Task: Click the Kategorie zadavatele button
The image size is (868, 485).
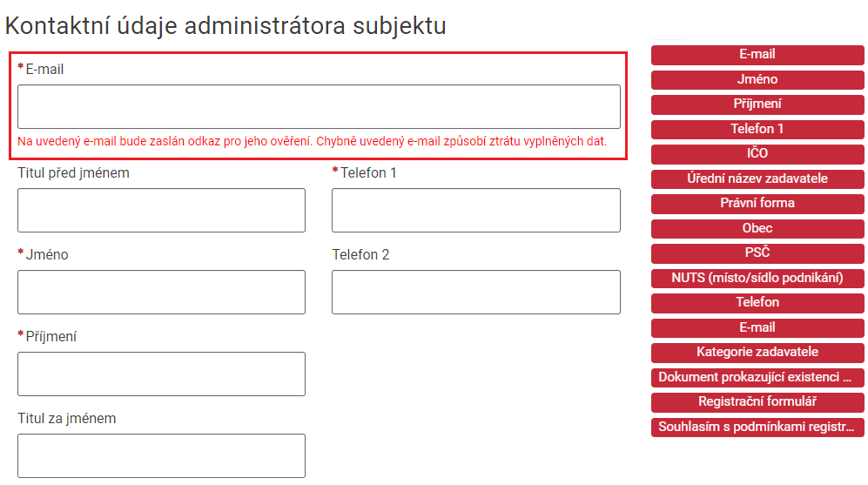Action: coord(757,353)
